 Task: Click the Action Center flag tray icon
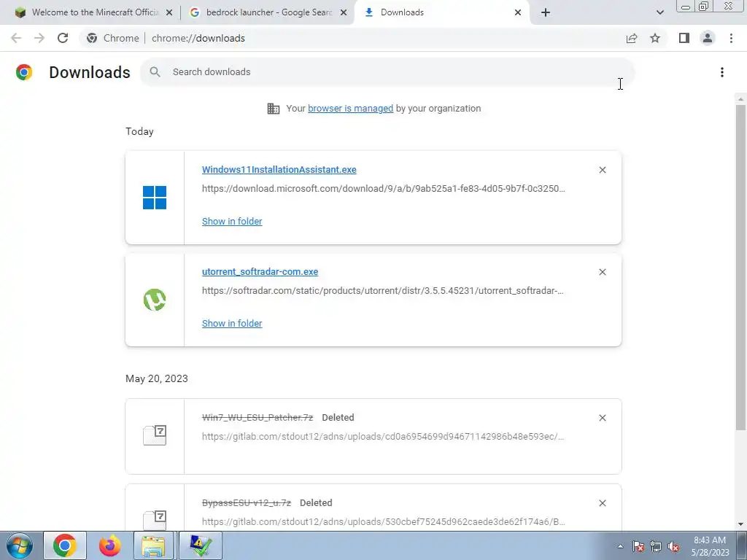(x=638, y=546)
